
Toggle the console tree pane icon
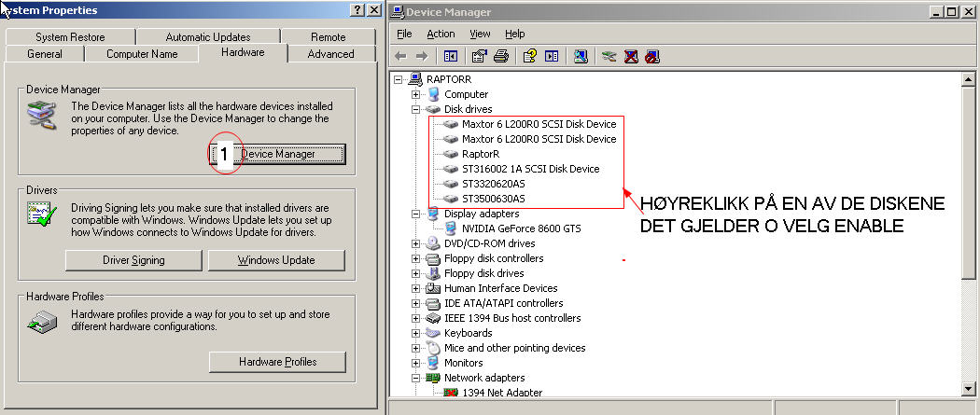(x=450, y=56)
